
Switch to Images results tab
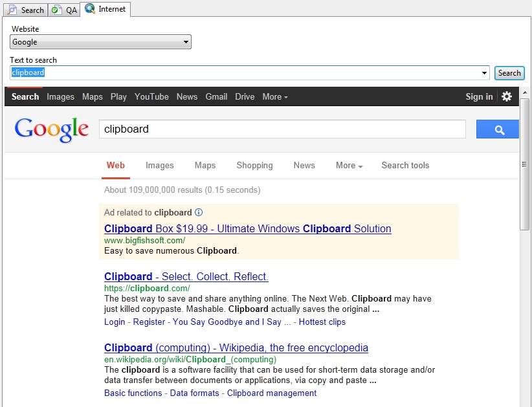pyautogui.click(x=159, y=165)
